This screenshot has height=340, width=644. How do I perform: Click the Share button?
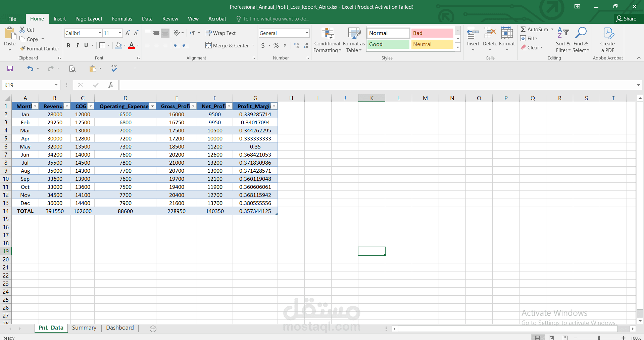pos(626,19)
